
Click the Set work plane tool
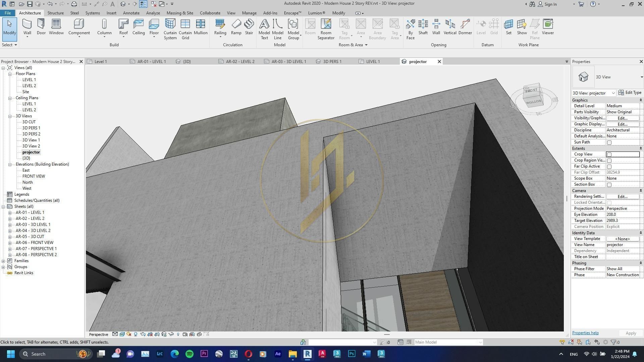tap(509, 27)
